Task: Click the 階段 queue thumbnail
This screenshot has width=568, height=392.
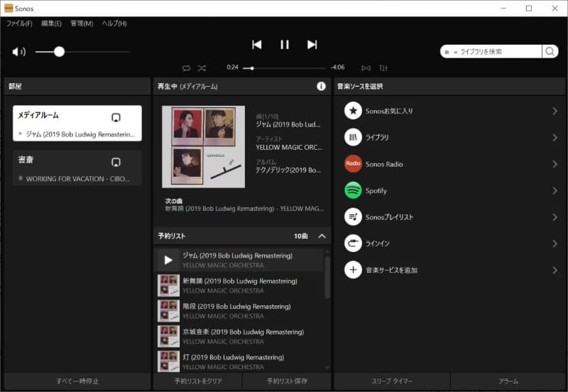Action: point(168,311)
